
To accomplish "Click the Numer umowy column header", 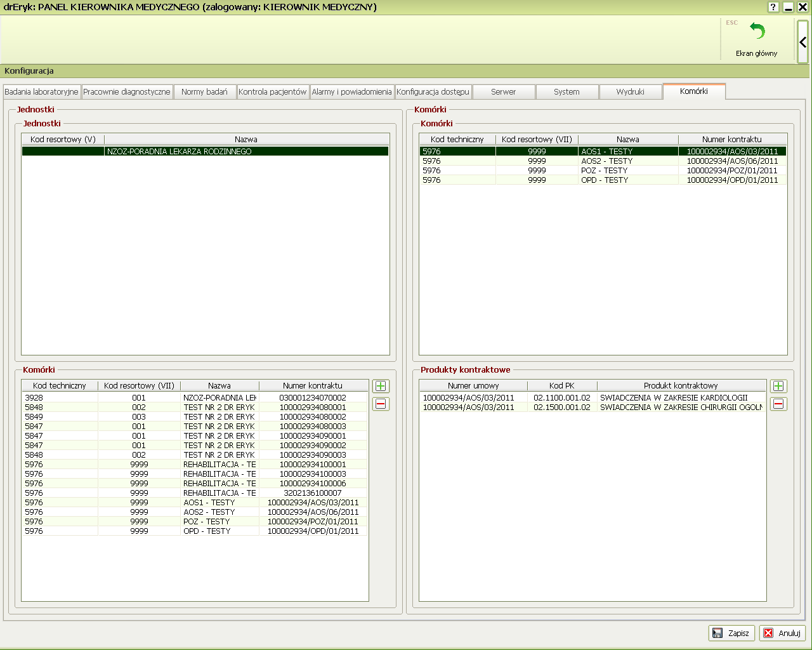I will [x=473, y=385].
